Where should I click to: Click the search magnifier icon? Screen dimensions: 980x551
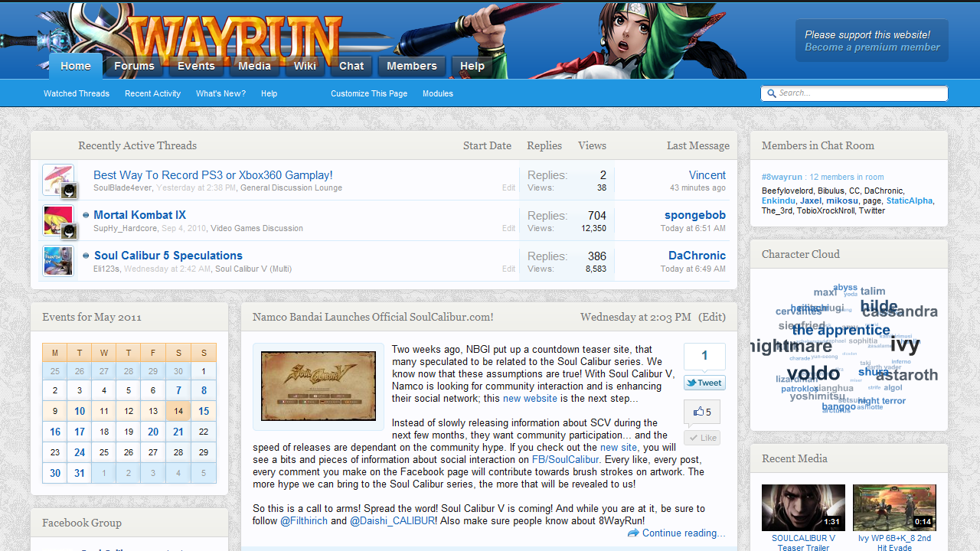(x=772, y=93)
